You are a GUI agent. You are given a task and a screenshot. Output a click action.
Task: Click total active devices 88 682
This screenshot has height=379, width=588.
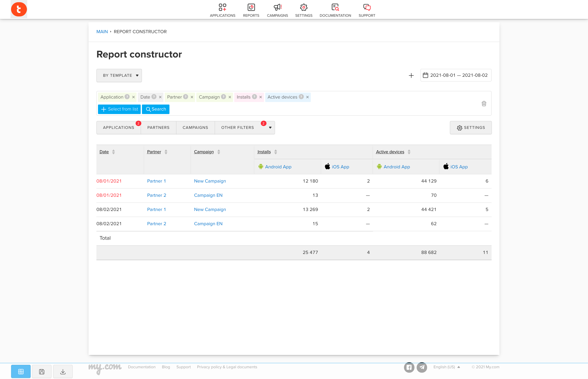click(x=429, y=253)
